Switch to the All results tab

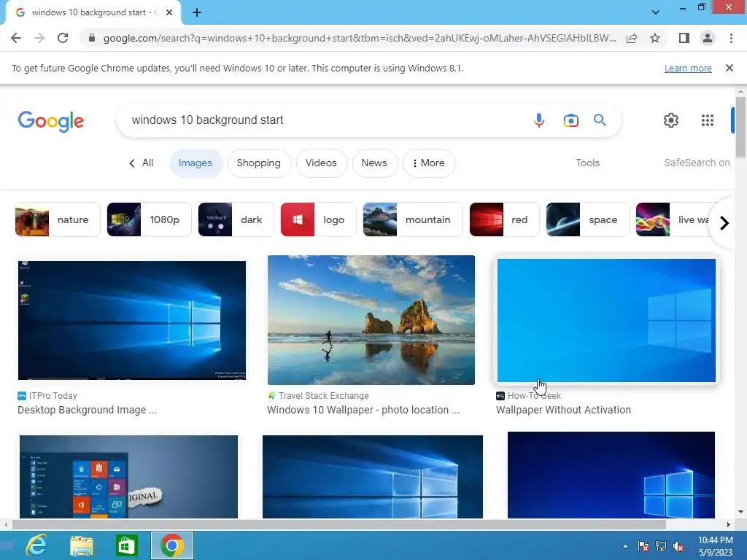(x=142, y=163)
